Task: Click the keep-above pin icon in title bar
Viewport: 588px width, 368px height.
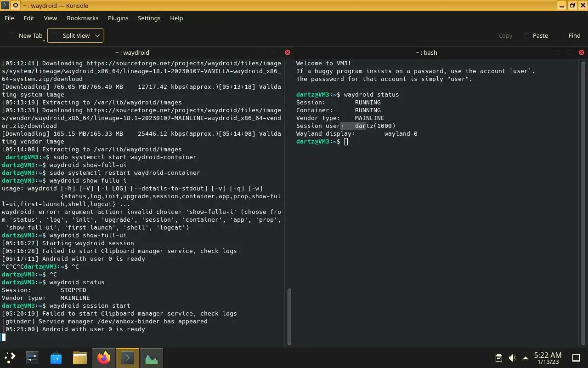Action: 15,6
